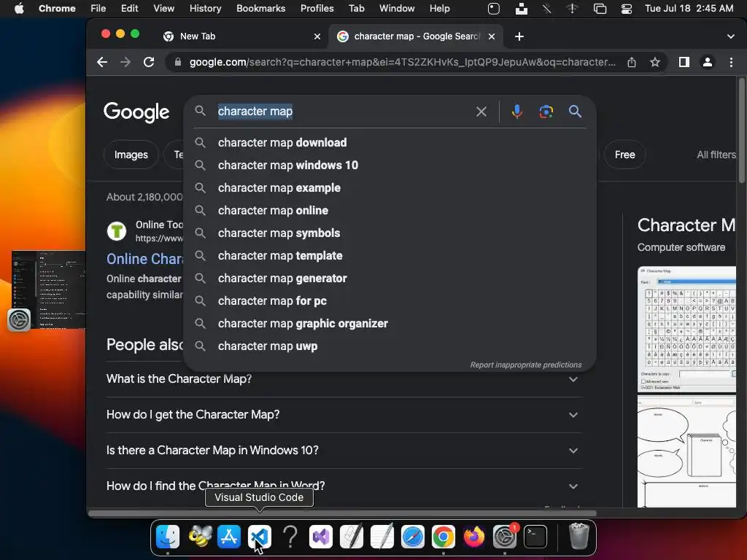Open the purple Visual Studio dock icon

(x=321, y=537)
